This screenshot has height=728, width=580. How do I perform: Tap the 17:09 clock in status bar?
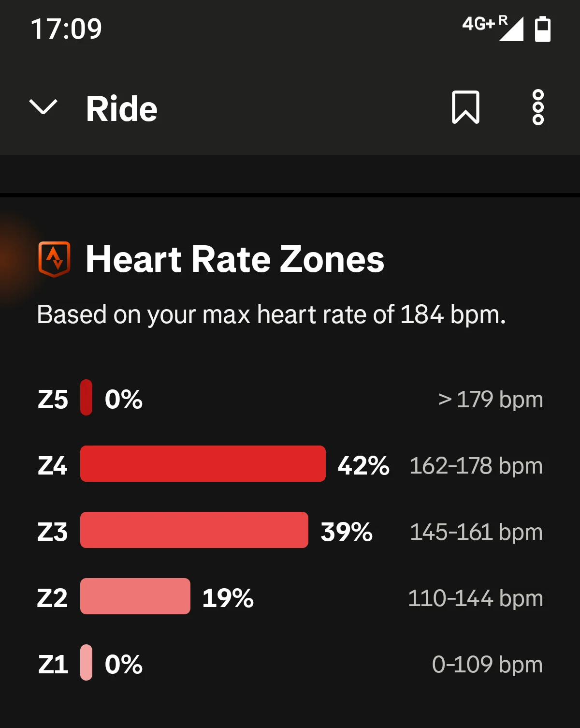pos(66,29)
